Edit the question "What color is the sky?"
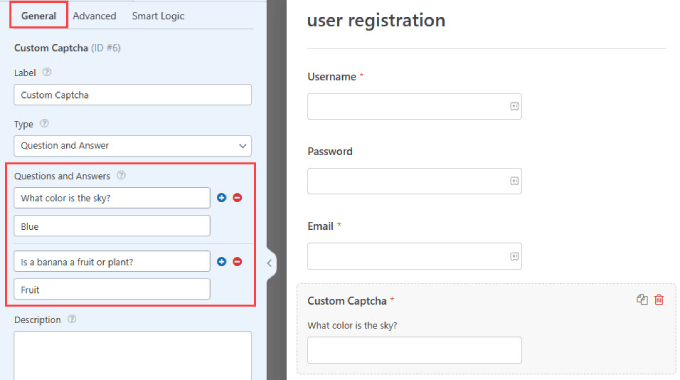The width and height of the screenshot is (680, 380). (x=112, y=198)
